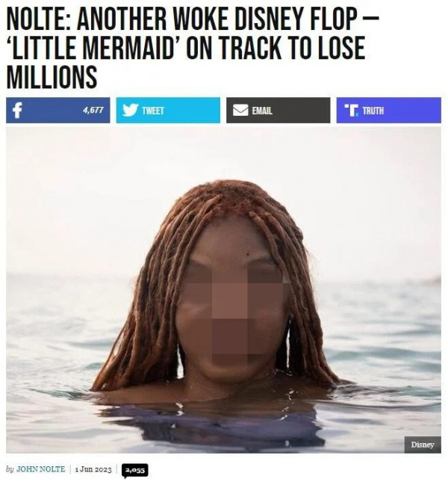
Task: Click the Facebook "f" share icon
Action: coord(17,110)
